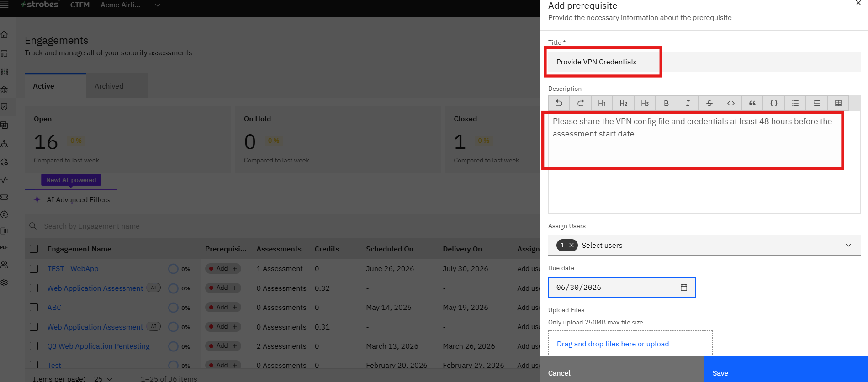This screenshot has height=382, width=868.
Task: Save the prerequisite
Action: point(786,369)
